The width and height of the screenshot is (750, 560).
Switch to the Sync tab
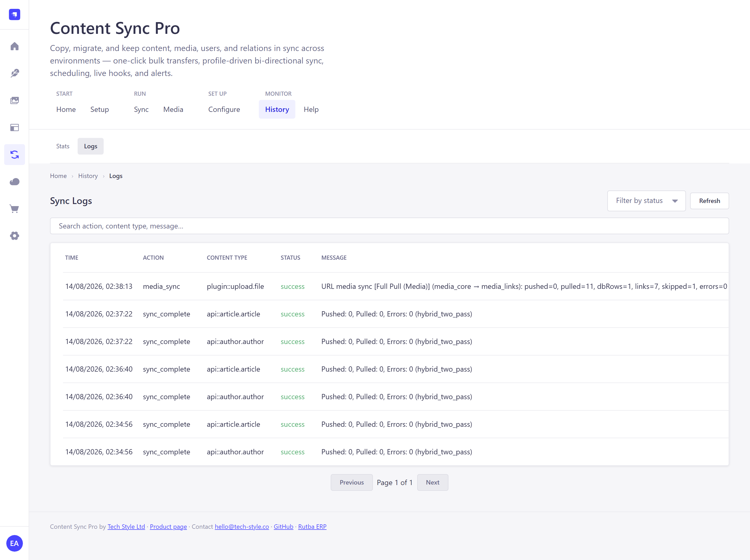click(x=141, y=110)
